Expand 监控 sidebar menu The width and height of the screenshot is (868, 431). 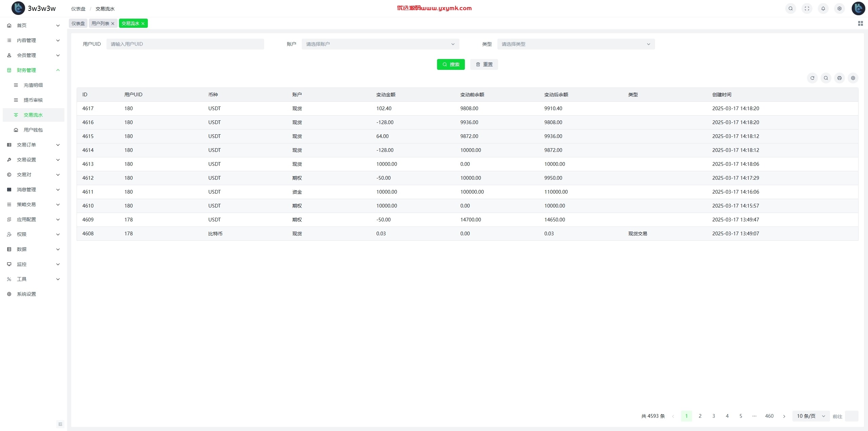click(33, 264)
